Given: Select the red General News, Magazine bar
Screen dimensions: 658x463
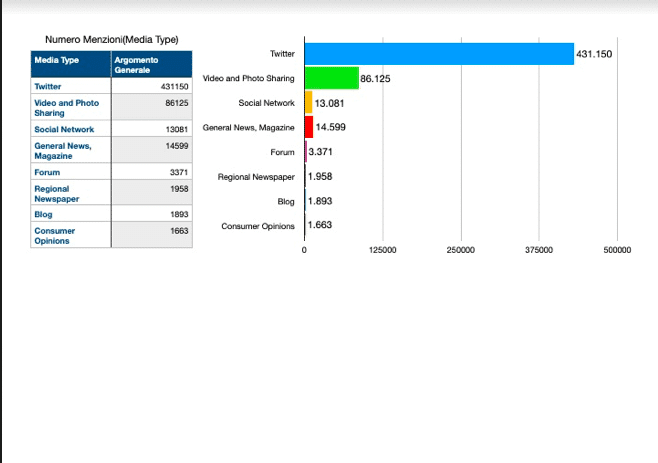Looking at the screenshot, I should [309, 127].
